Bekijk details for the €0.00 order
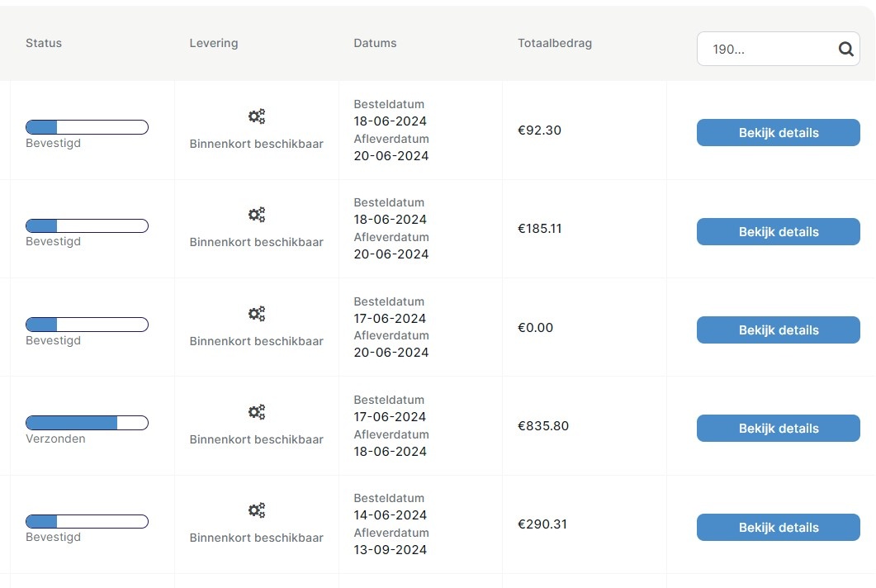This screenshot has width=876, height=588. point(778,330)
